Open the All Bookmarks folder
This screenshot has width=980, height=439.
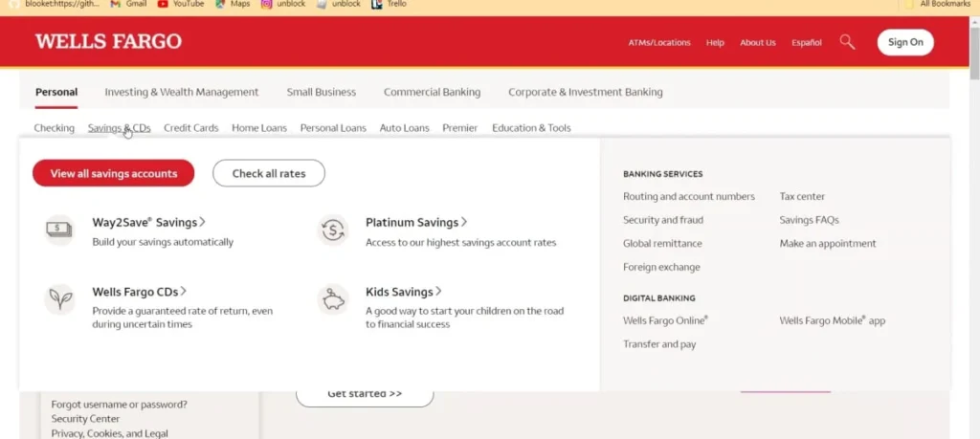pyautogui.click(x=940, y=4)
